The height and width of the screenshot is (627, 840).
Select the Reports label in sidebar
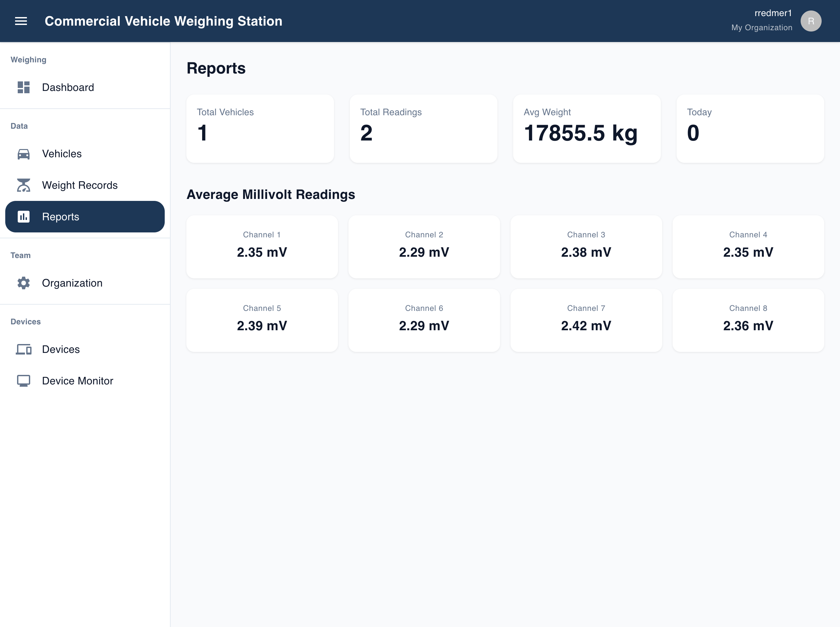click(61, 217)
